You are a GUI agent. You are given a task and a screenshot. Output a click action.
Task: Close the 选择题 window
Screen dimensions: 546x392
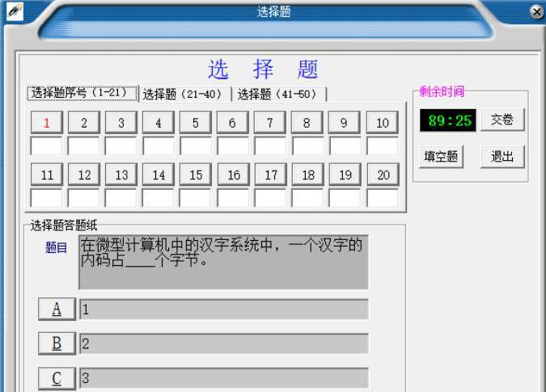537,12
